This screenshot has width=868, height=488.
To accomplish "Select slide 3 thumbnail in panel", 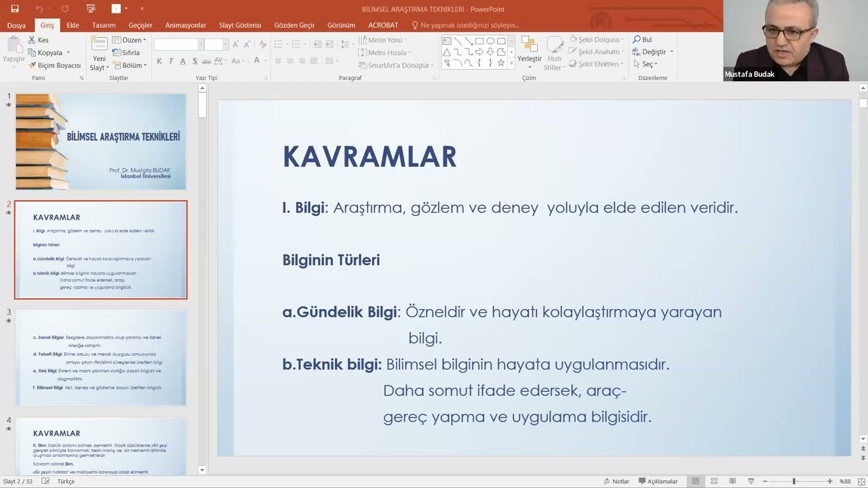I will click(x=101, y=358).
